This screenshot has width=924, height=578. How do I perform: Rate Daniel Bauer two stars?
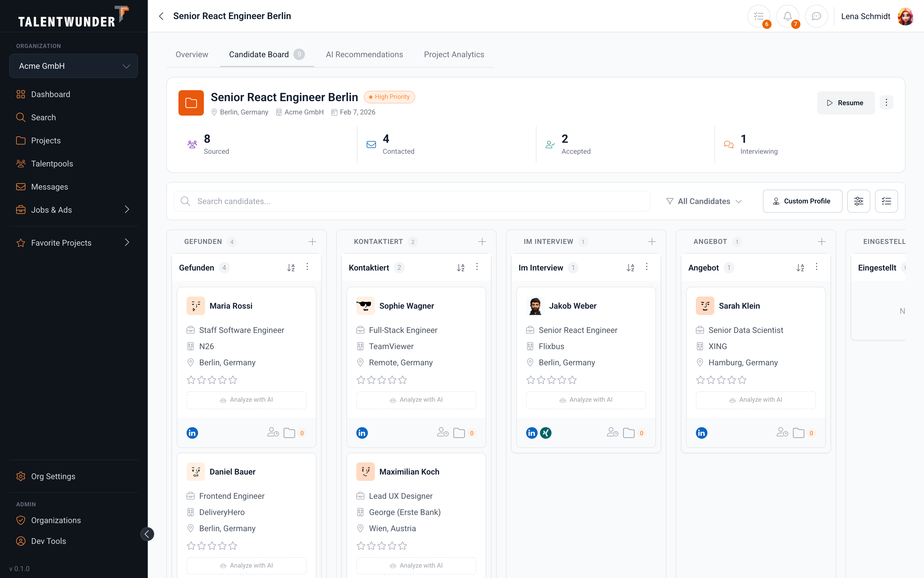pyautogui.click(x=202, y=546)
